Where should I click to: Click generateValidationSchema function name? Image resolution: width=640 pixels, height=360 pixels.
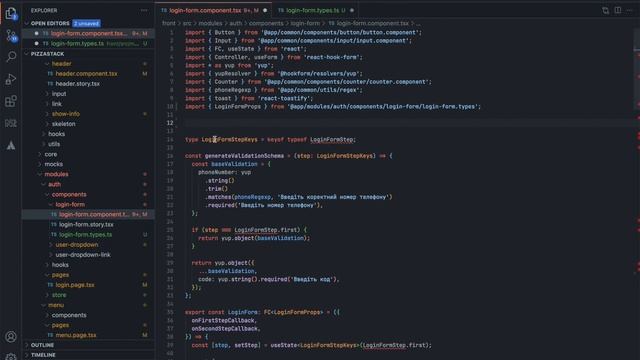244,156
